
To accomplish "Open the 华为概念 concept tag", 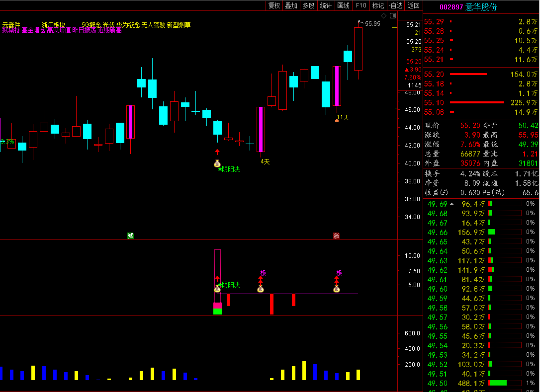I will click(128, 25).
